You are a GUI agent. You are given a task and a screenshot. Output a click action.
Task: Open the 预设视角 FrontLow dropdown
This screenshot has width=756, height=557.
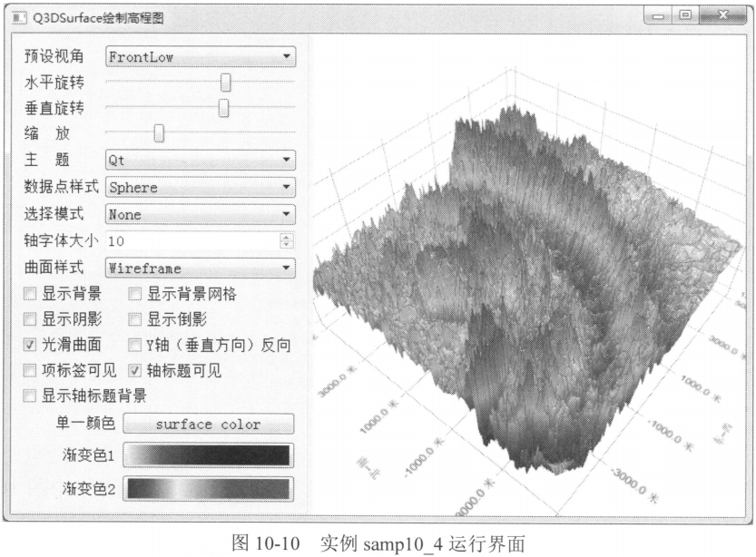click(201, 57)
